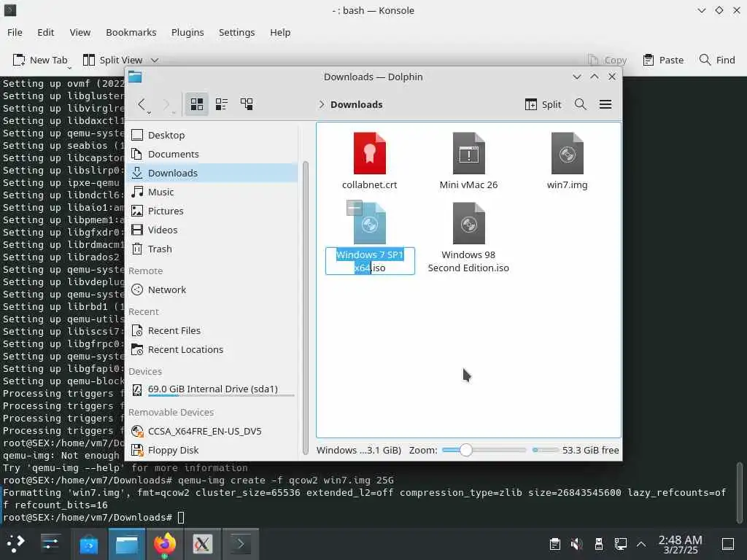Image resolution: width=747 pixels, height=560 pixels.
Task: Expand the Downloads breadcrumb arrow
Action: (x=322, y=104)
